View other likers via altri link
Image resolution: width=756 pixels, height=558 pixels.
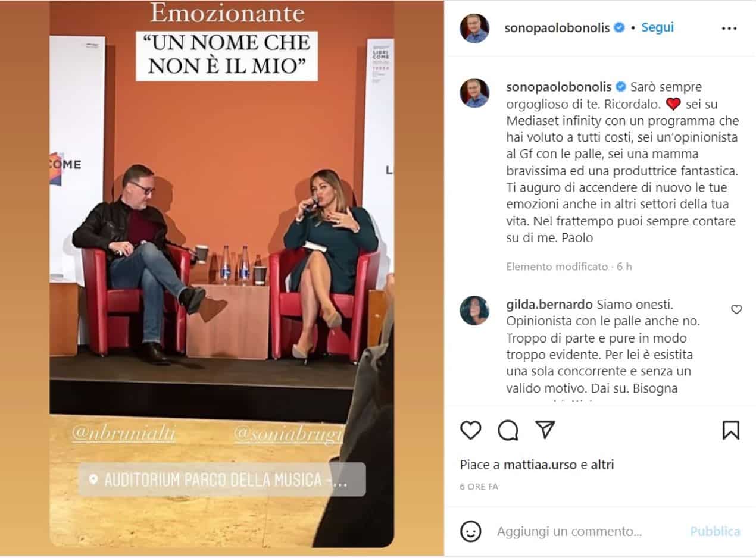pos(602,465)
